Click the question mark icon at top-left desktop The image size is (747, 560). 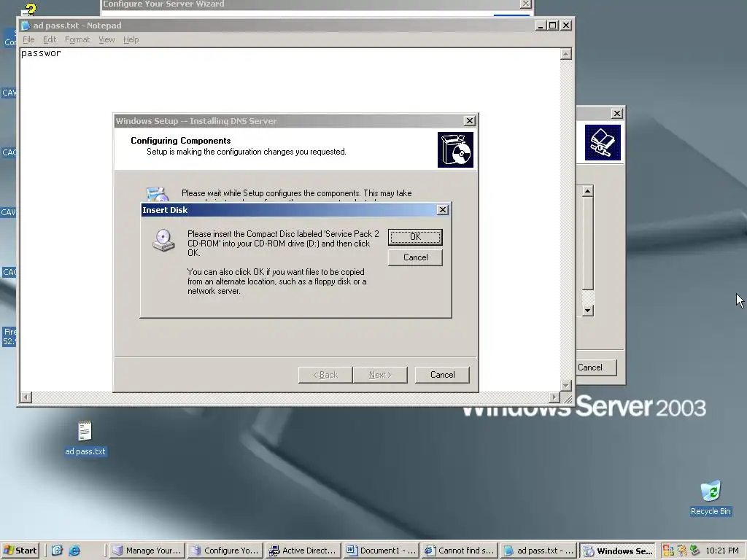pos(29,10)
